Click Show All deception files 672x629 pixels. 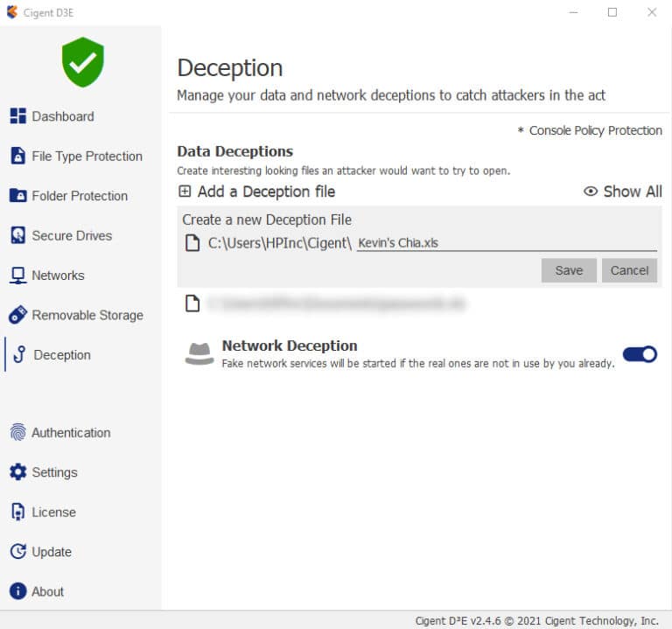pyautogui.click(x=623, y=191)
